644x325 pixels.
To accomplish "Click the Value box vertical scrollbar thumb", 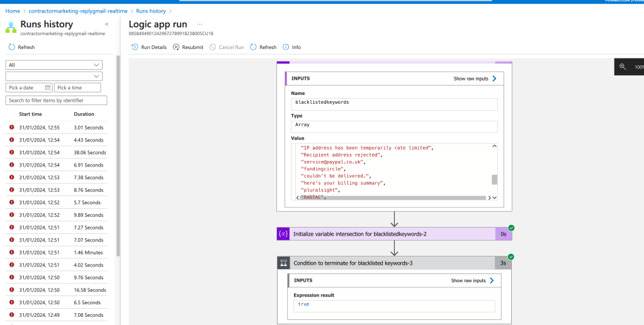I will 495,179.
